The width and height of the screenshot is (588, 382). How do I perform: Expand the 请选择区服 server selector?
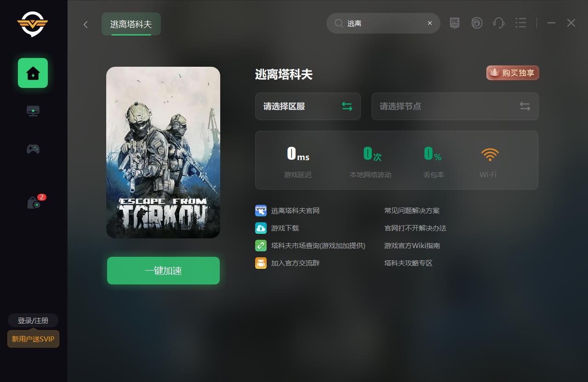(x=308, y=106)
